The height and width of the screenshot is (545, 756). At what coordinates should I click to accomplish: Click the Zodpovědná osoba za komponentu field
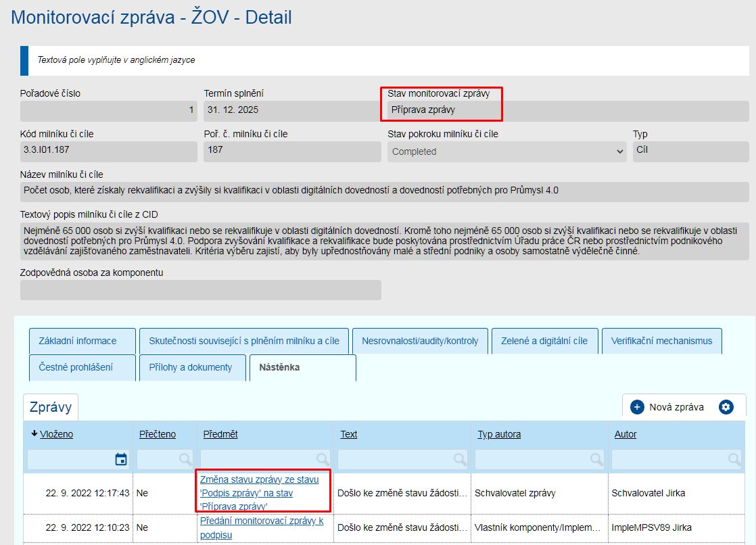pos(201,290)
